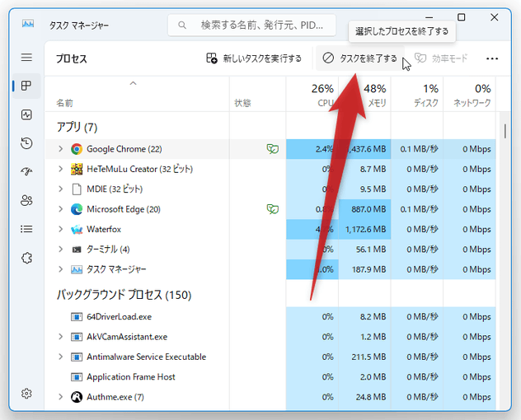
Task: Click the vertical scrollbar thumb
Action: (505, 131)
